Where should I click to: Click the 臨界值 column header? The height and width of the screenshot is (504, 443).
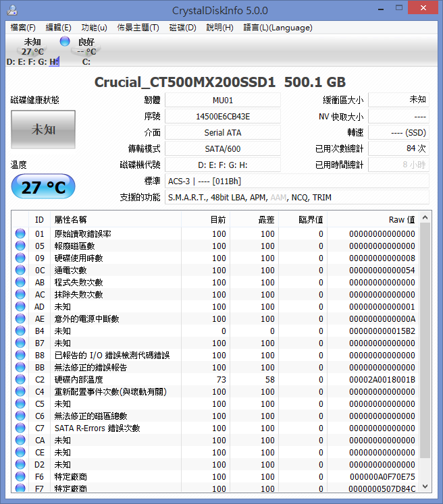[303, 219]
